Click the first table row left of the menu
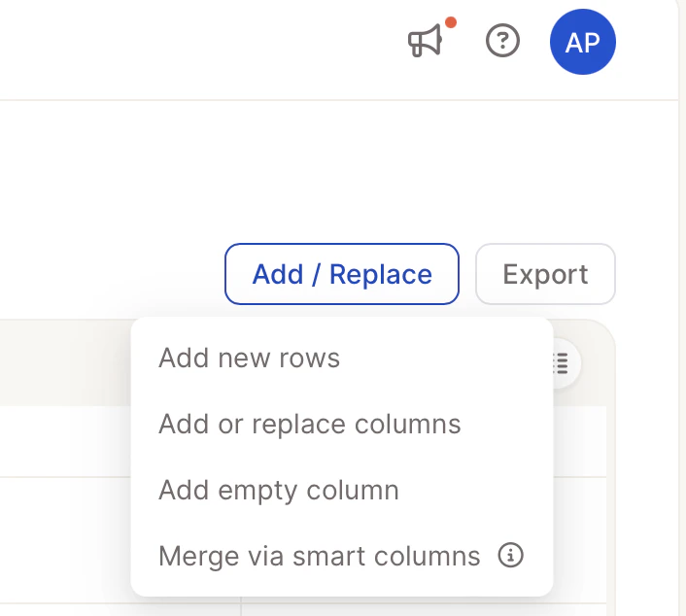 [65, 442]
